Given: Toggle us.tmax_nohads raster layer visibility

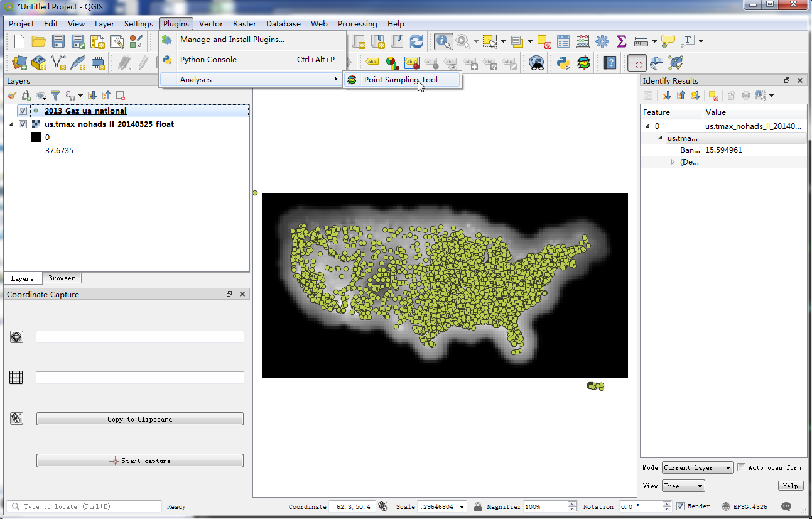Looking at the screenshot, I should click(23, 124).
